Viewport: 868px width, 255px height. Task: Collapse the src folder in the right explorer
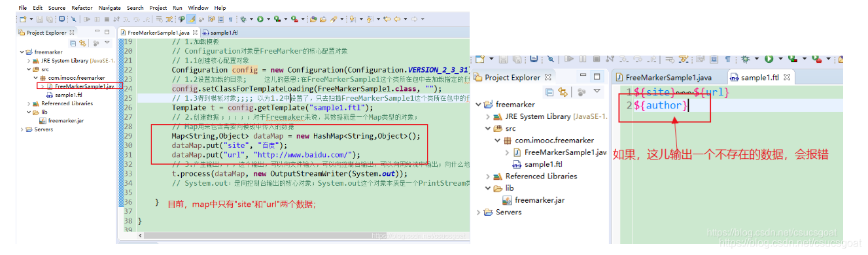487,129
